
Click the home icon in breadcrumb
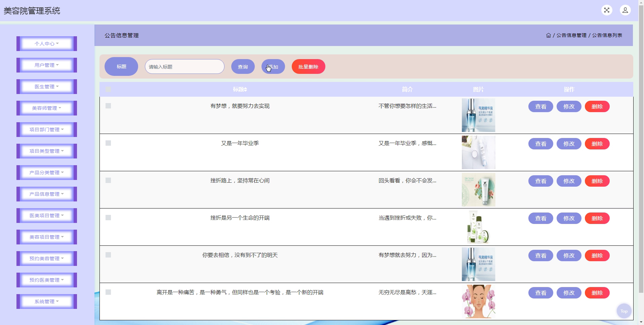click(x=549, y=35)
